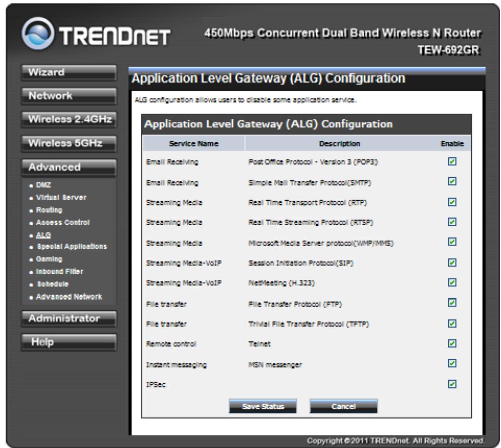The width and height of the screenshot is (501, 448).
Task: Uncheck the MSN messenger checkbox
Action: pyautogui.click(x=452, y=363)
